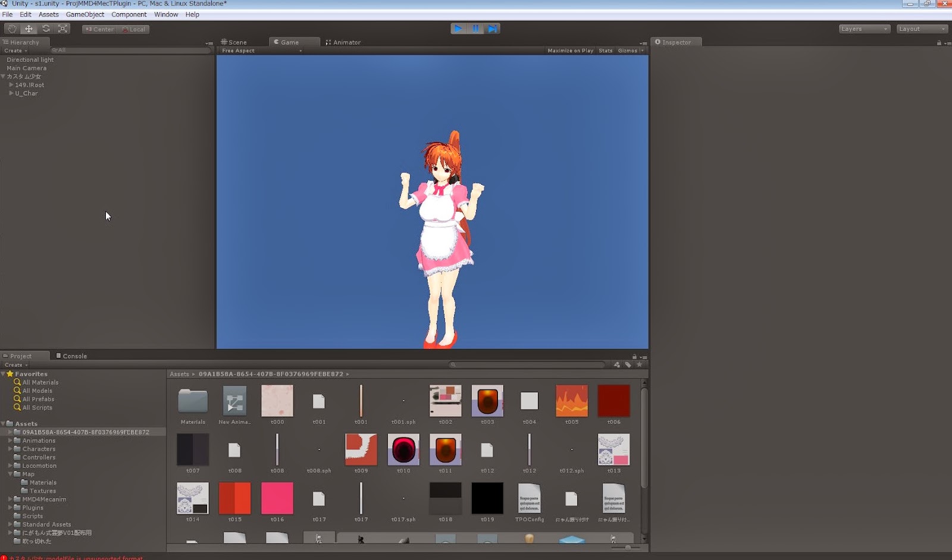Expand the 149.IRoot hierarchy node

[11, 85]
